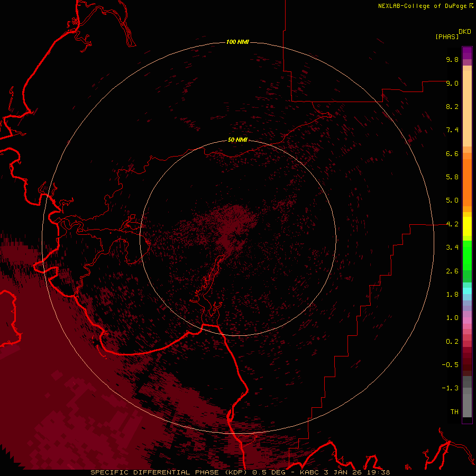
Task: Click the yellow color bar segment
Action: (x=467, y=226)
